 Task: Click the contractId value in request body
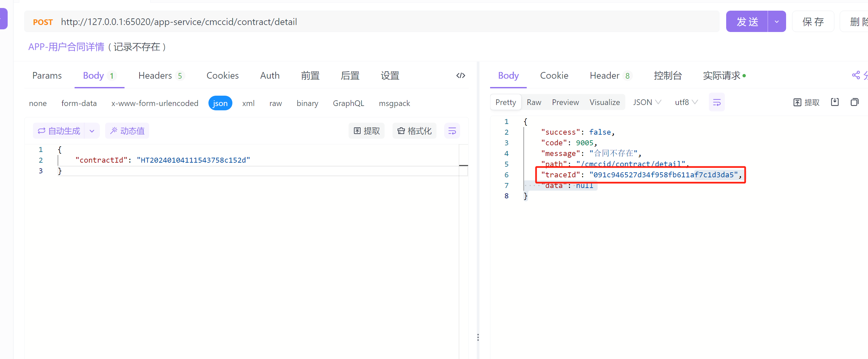193,160
